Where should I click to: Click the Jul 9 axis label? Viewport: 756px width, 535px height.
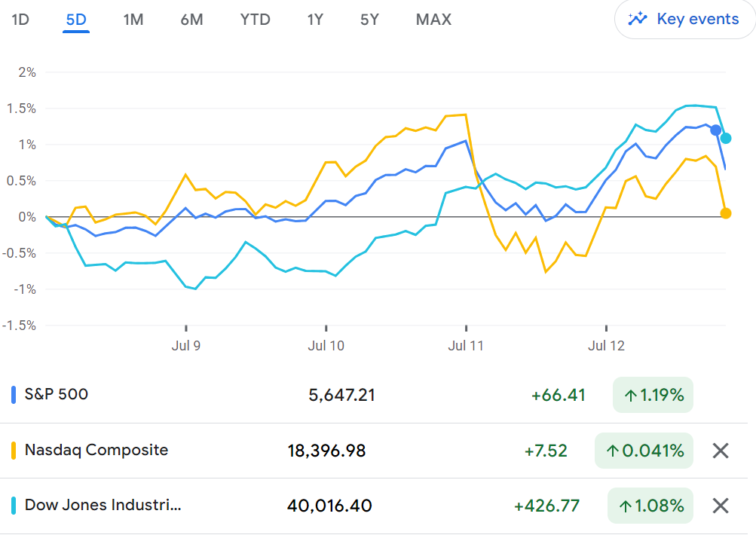pos(185,346)
